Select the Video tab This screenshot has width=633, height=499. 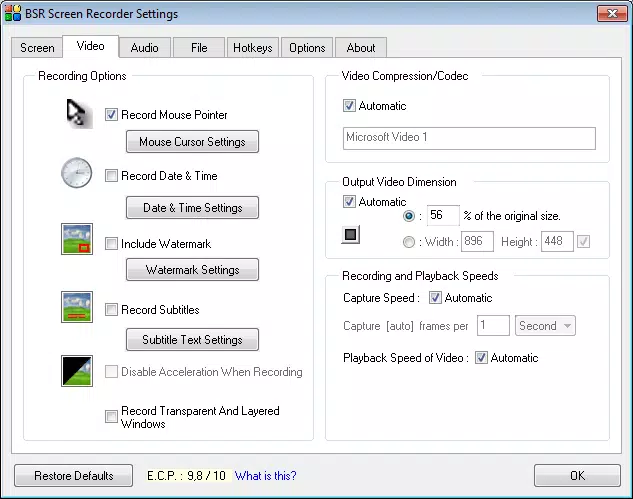(x=90, y=46)
